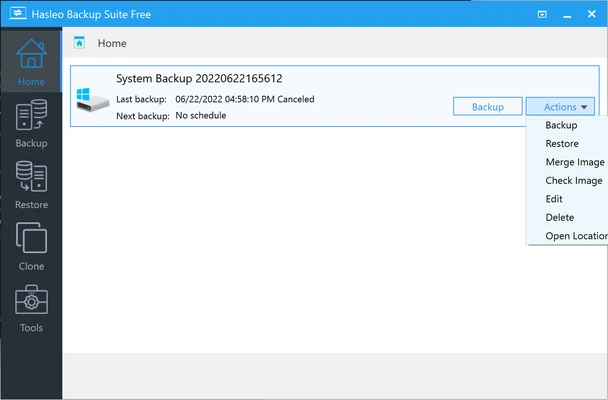The image size is (608, 400).
Task: Click the No schedule text
Action: 200,116
